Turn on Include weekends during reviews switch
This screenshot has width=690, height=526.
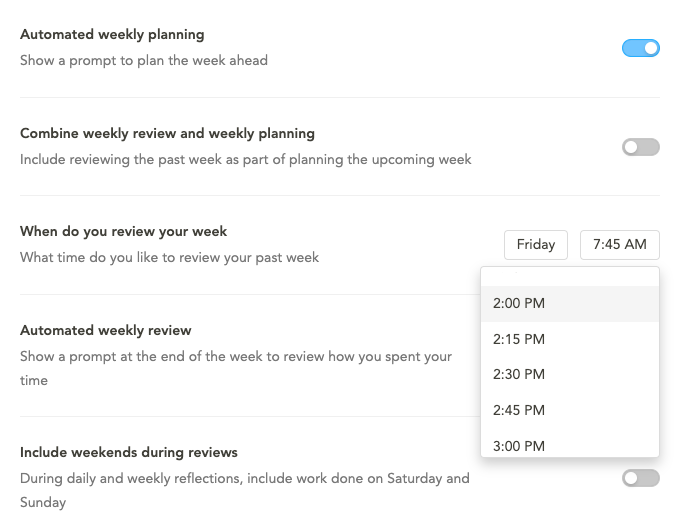tap(640, 478)
